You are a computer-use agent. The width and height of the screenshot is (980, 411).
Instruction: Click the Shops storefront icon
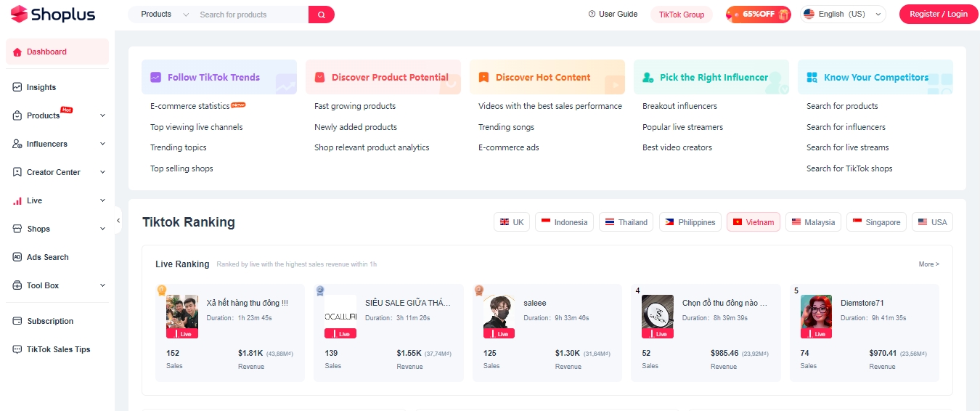[x=17, y=229]
